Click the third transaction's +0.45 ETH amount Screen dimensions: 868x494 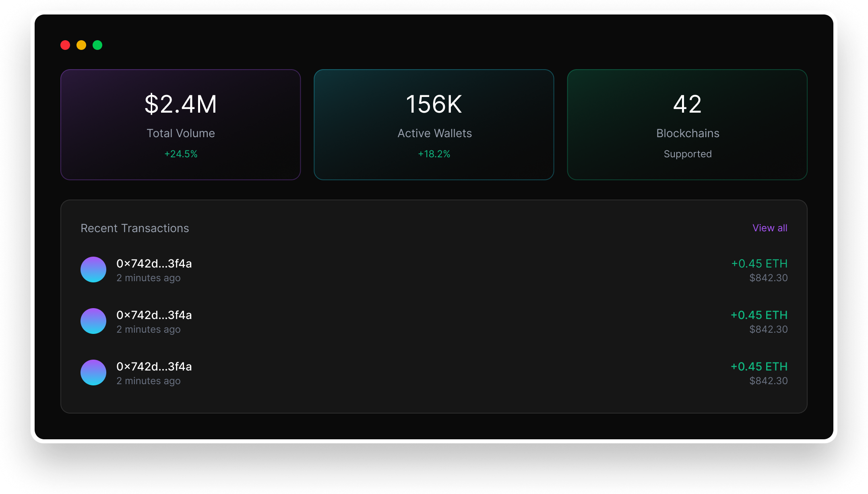[759, 367]
